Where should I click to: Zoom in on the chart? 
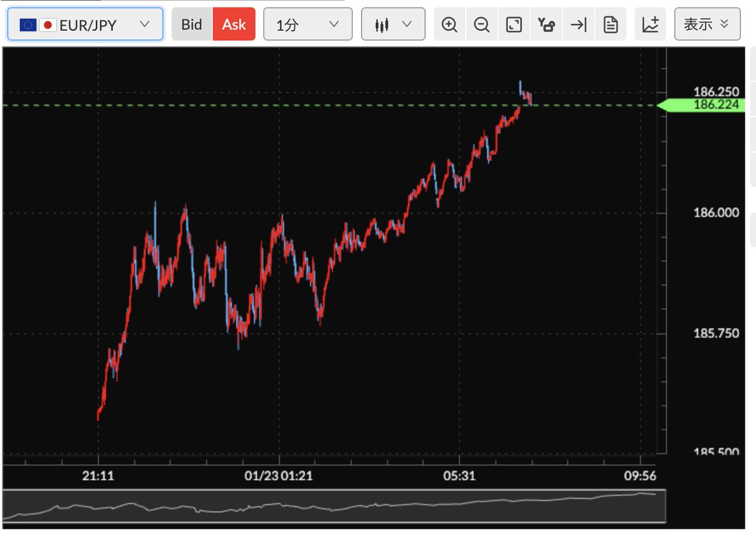449,25
